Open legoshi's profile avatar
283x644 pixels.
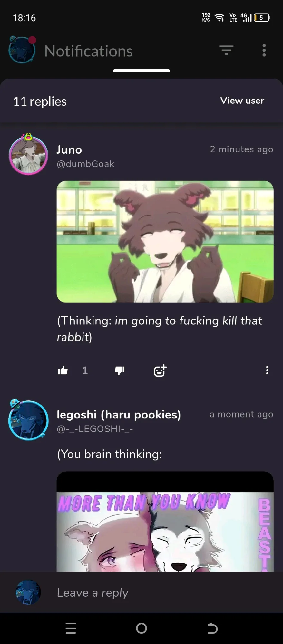28,420
